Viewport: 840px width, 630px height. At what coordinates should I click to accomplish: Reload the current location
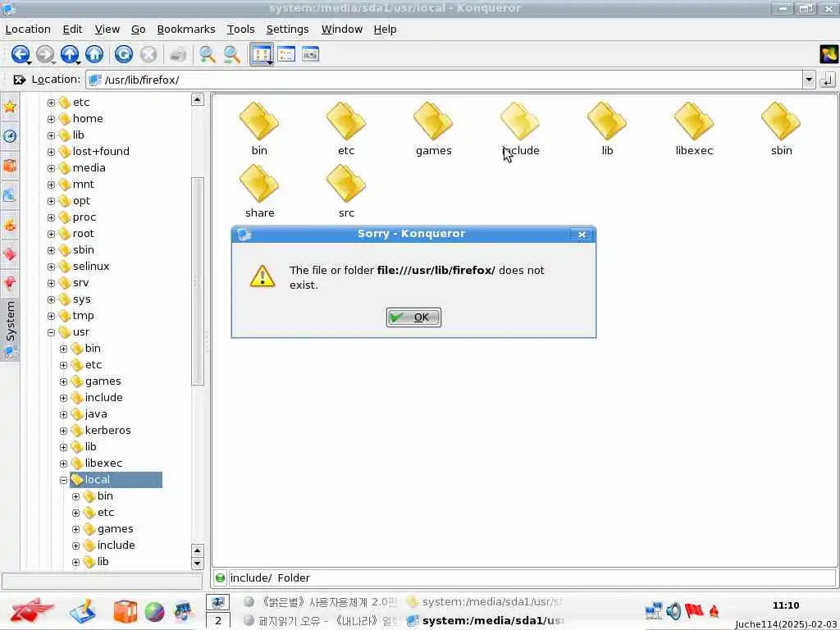(124, 54)
